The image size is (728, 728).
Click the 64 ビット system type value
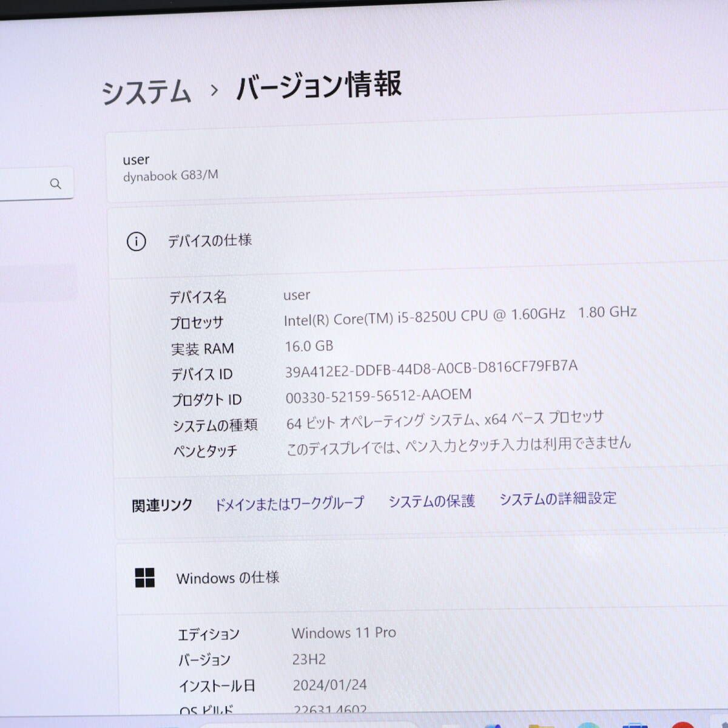tap(445, 420)
